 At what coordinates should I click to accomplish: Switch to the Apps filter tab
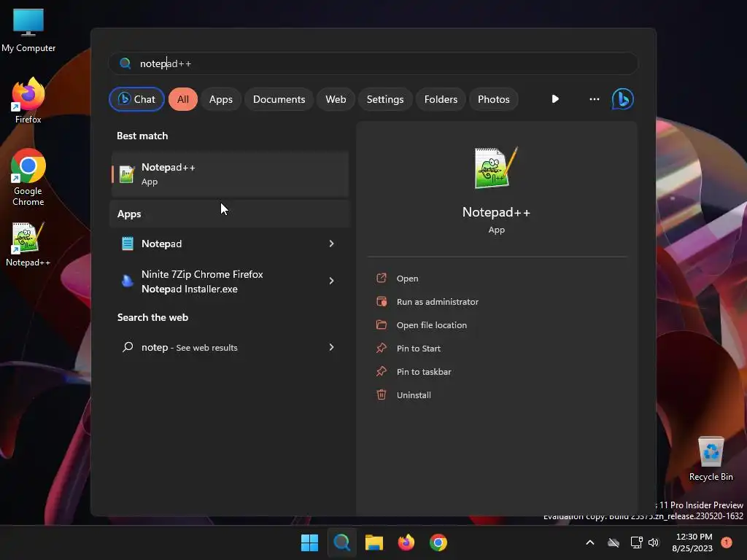coord(220,99)
